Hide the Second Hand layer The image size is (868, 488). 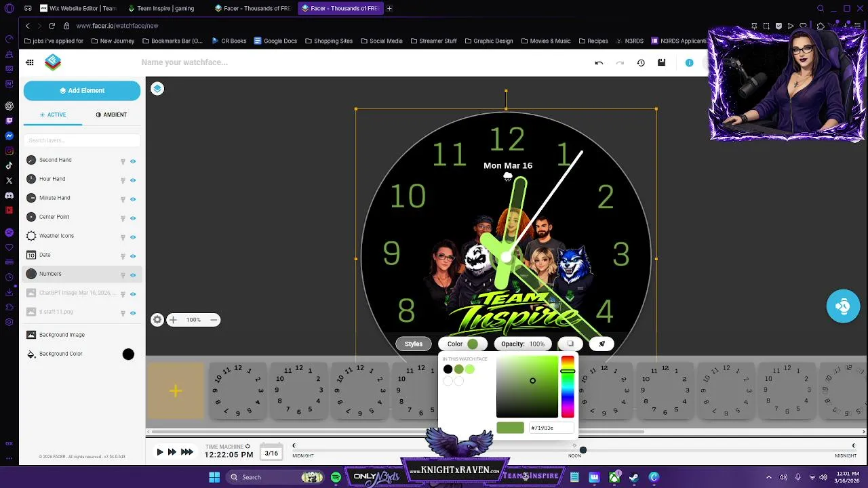133,161
